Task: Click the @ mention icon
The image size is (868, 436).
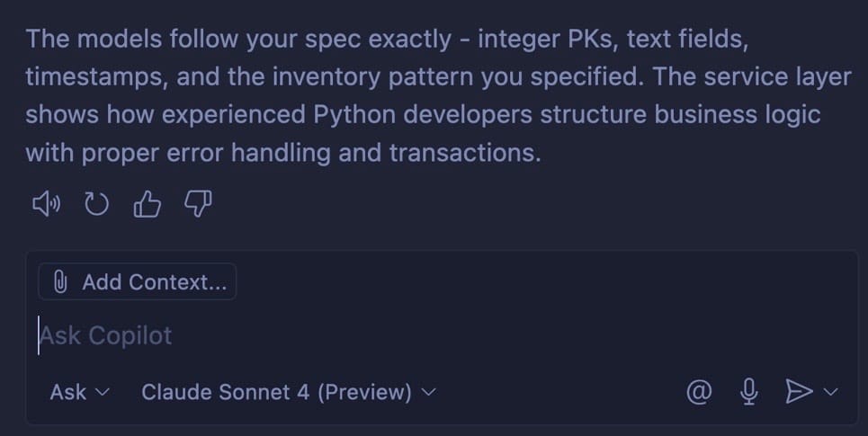Action: click(x=699, y=391)
